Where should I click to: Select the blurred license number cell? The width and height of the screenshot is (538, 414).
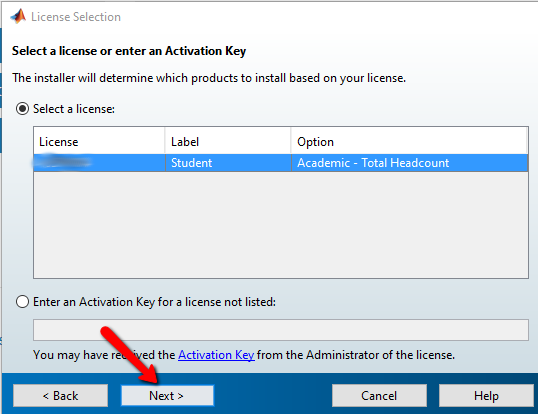100,163
